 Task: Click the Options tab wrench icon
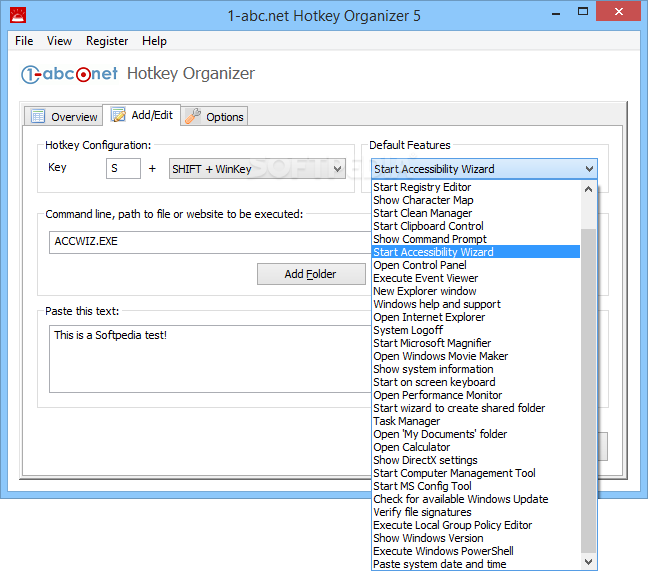(x=193, y=116)
